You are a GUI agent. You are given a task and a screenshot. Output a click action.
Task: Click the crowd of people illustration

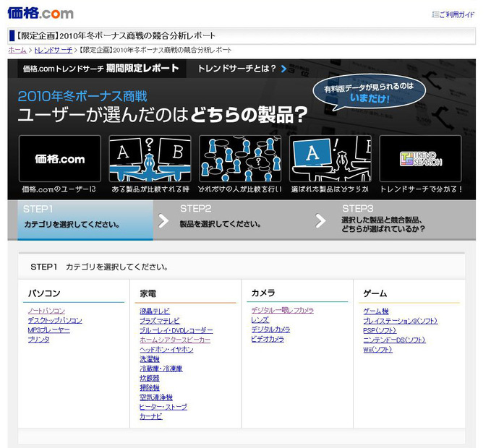point(240,159)
